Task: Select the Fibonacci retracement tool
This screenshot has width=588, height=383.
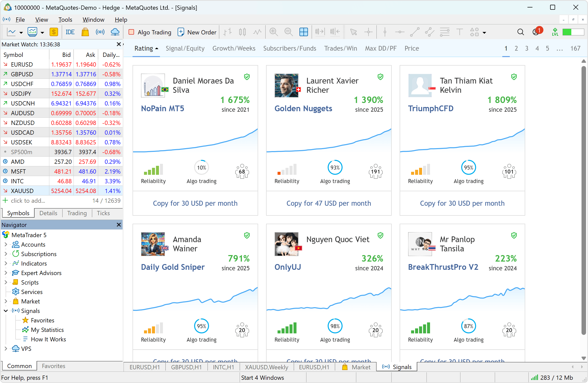Action: coord(445,32)
